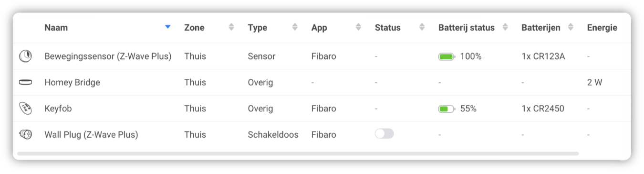Viewport: 644px width, 174px height.
Task: Sort devices by the Naam blue arrow
Action: click(167, 27)
